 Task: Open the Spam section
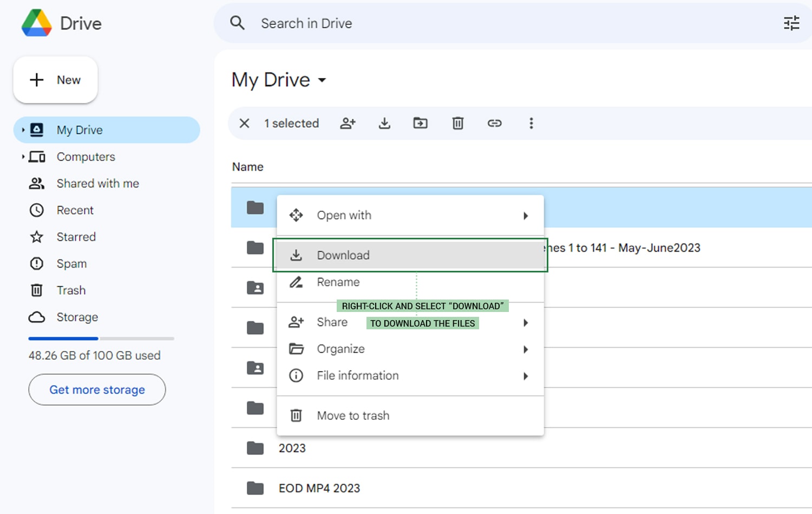coord(71,264)
